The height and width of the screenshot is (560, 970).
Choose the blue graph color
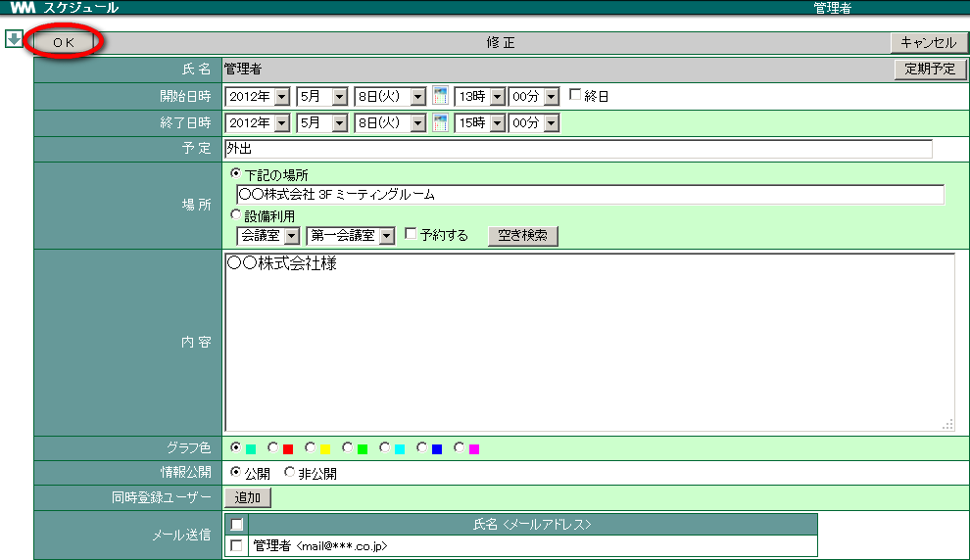click(422, 446)
